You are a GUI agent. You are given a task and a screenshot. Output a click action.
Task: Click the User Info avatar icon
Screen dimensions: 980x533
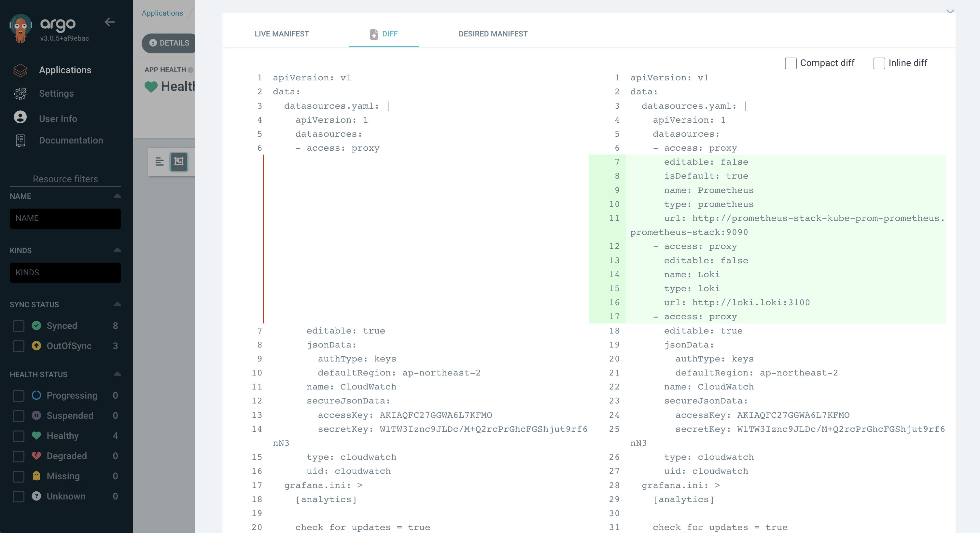click(20, 117)
